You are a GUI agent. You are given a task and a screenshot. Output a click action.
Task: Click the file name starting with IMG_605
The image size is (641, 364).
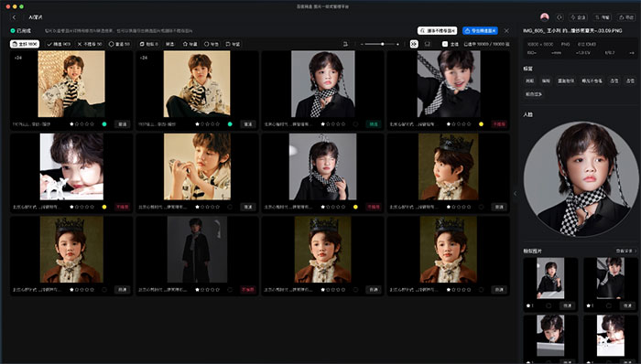572,30
